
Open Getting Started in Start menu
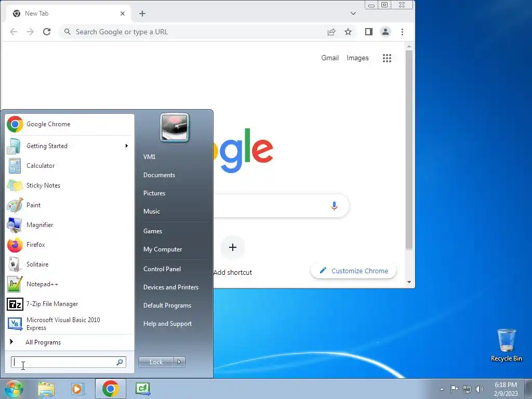click(x=69, y=146)
